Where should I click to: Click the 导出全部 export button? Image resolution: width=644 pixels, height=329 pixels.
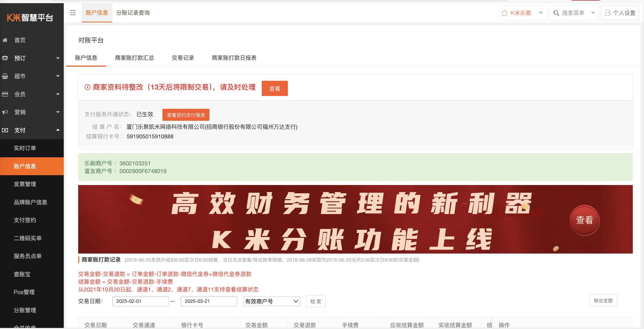pos(603,301)
